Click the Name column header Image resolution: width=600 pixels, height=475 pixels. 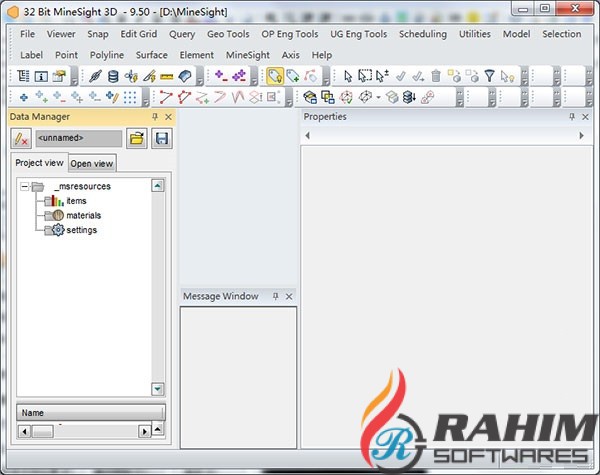point(91,413)
